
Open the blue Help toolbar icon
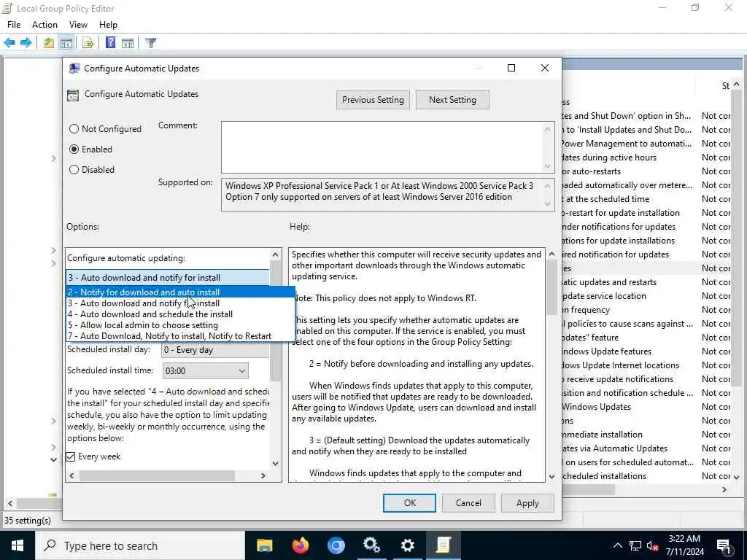point(111,43)
